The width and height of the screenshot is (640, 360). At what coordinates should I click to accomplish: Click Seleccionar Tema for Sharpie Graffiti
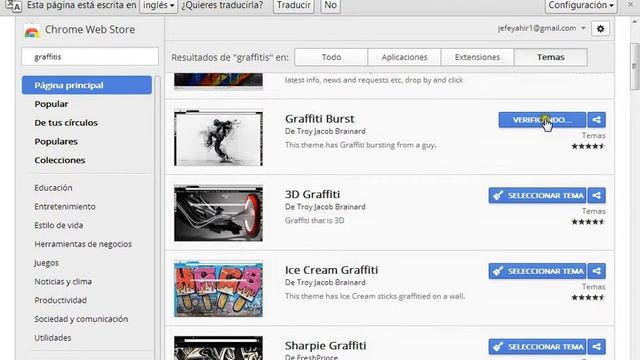(537, 347)
